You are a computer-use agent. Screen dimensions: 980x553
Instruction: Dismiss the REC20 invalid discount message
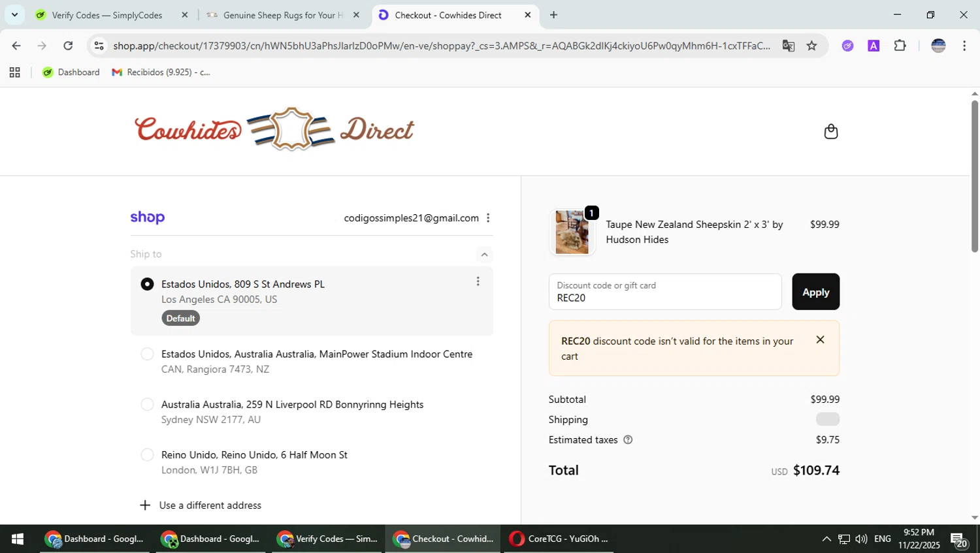point(820,340)
